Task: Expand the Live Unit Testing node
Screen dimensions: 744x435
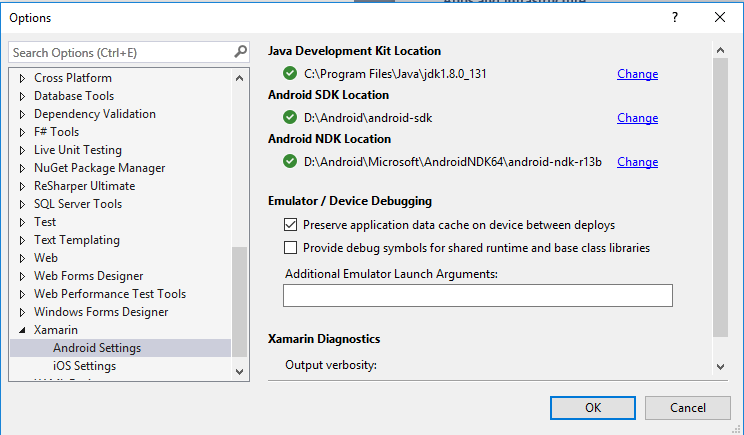Action: pyautogui.click(x=22, y=150)
